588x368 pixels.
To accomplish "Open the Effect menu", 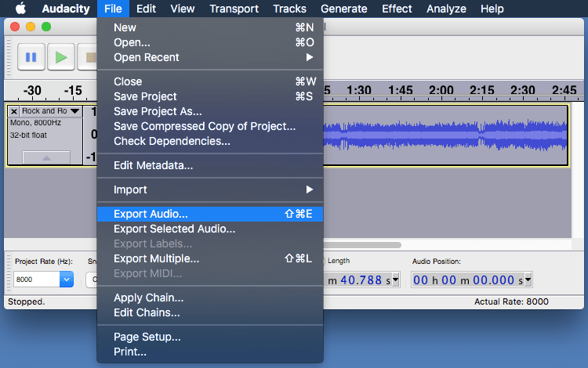I will tap(397, 9).
